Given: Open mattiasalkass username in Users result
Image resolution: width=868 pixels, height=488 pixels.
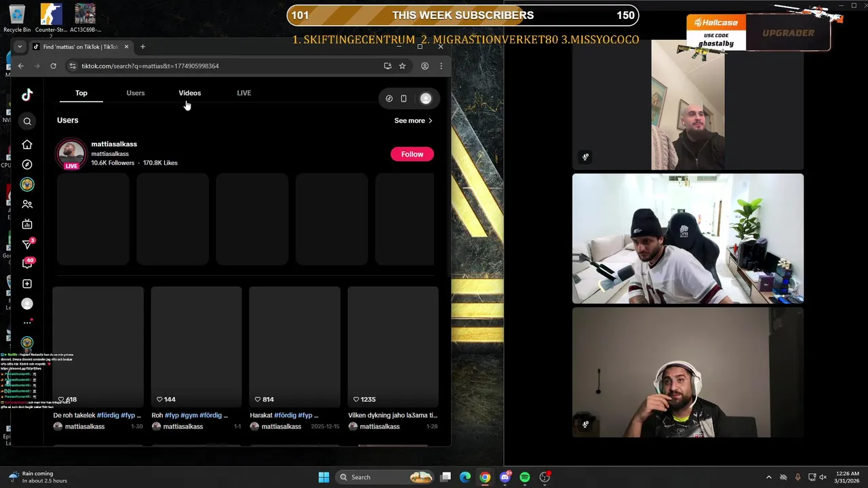Looking at the screenshot, I should coord(114,144).
